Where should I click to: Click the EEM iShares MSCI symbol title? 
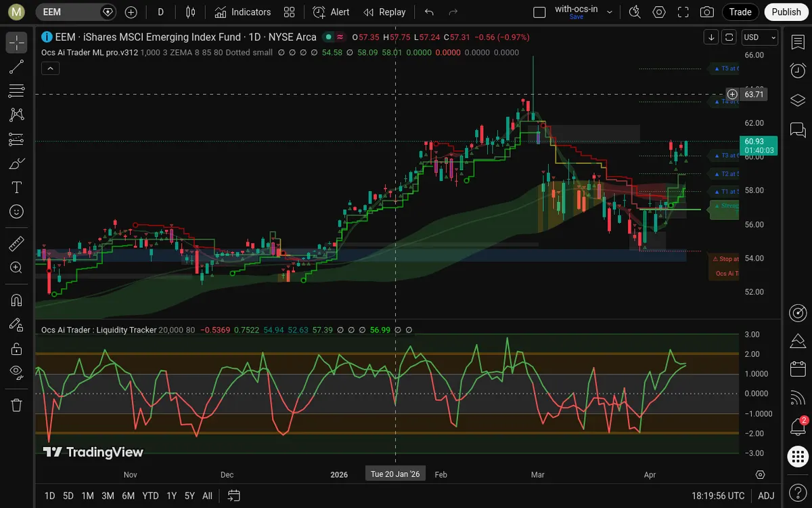click(185, 37)
